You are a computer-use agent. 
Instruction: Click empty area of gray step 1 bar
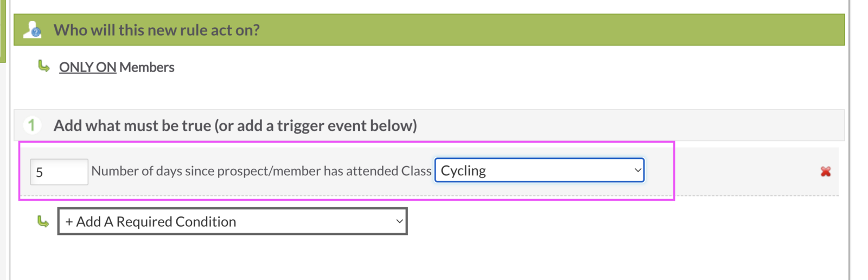click(624, 125)
